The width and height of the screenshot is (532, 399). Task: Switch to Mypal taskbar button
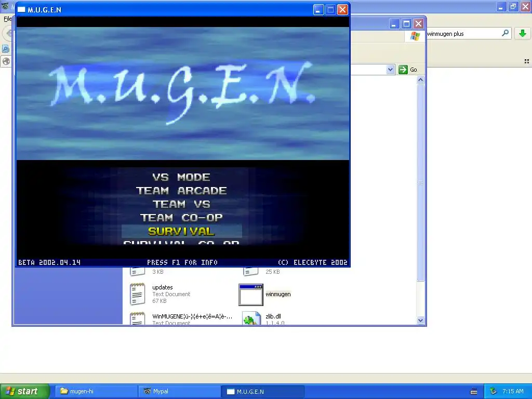click(179, 391)
